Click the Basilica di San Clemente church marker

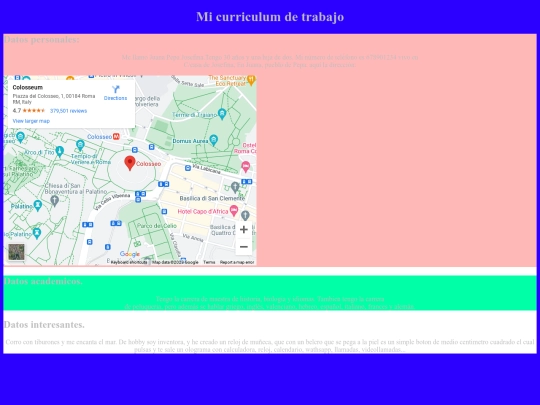pyautogui.click(x=235, y=187)
